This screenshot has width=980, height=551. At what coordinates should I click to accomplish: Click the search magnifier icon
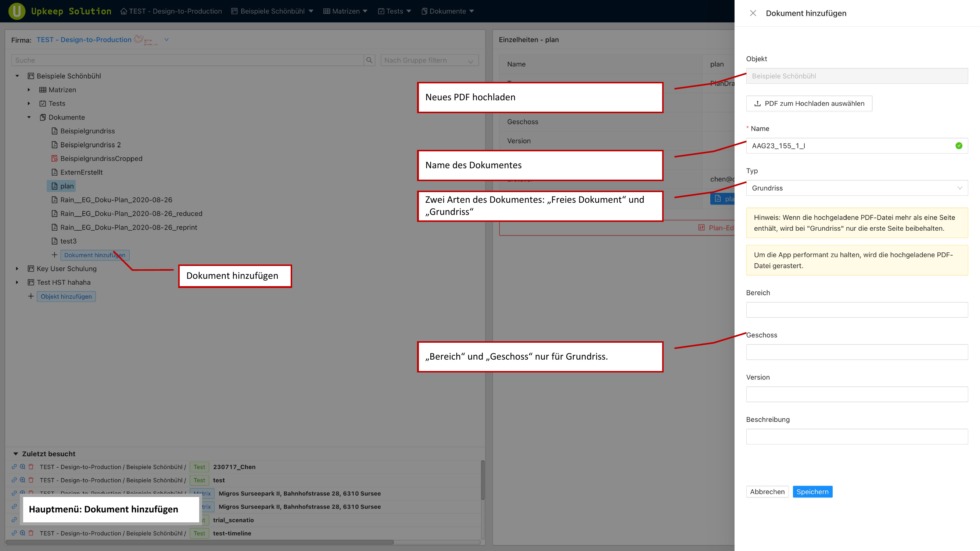pyautogui.click(x=369, y=60)
